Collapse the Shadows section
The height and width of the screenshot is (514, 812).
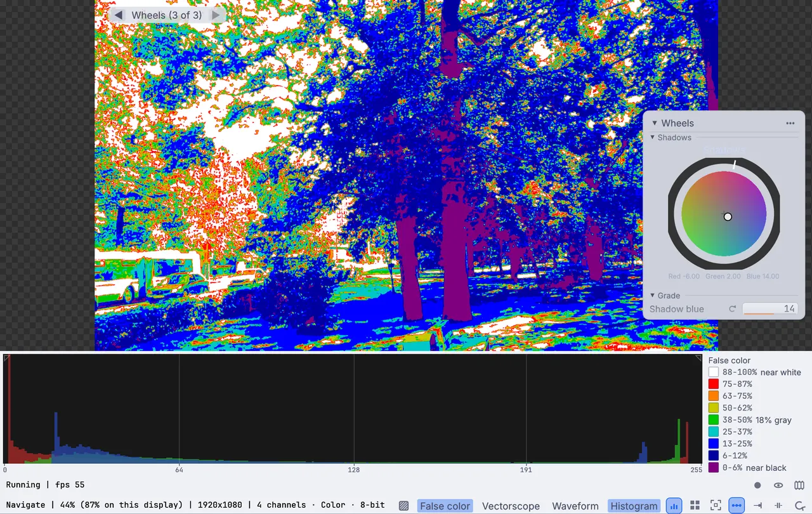652,137
